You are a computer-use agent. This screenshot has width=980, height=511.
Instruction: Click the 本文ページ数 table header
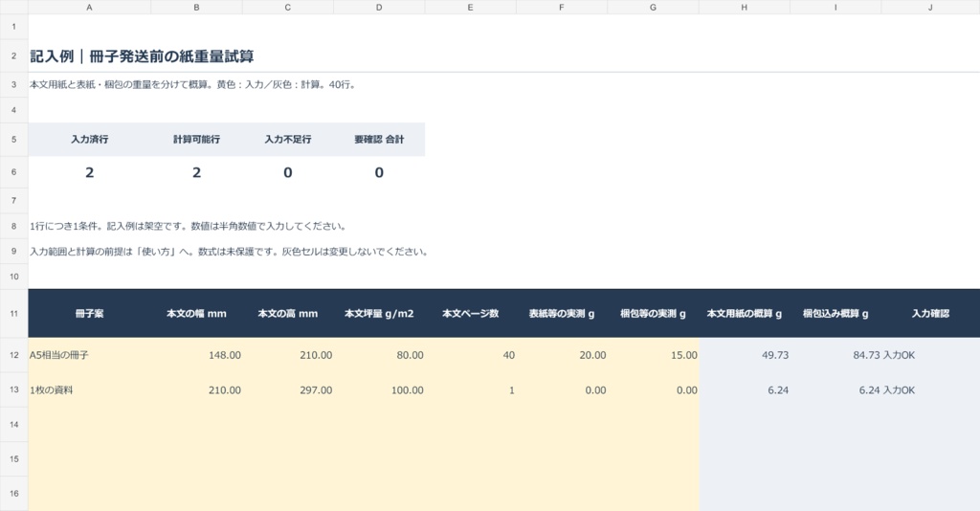click(x=470, y=314)
